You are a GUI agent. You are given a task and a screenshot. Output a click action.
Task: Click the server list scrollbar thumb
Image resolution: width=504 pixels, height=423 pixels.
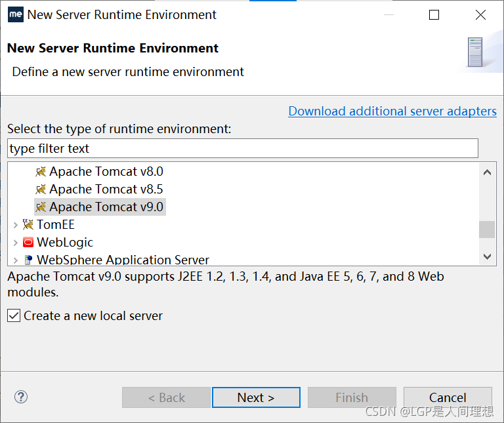click(x=487, y=230)
